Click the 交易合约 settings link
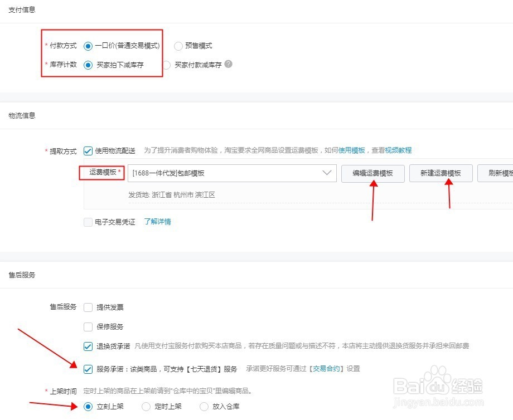513x420 pixels. click(x=327, y=369)
